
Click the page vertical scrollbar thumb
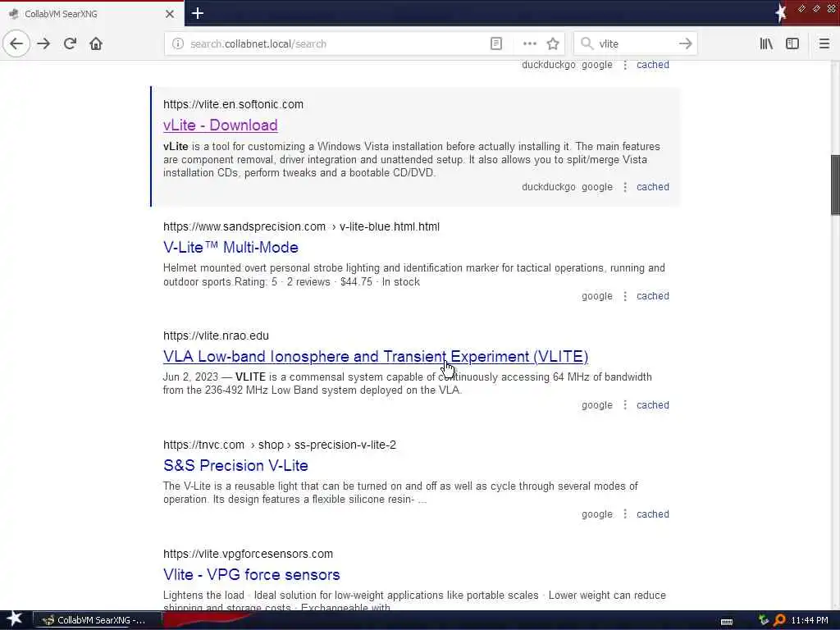pos(835,185)
